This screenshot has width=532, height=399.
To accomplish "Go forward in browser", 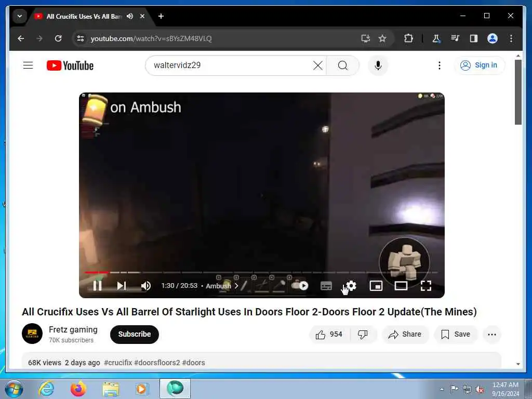I will coord(39,38).
